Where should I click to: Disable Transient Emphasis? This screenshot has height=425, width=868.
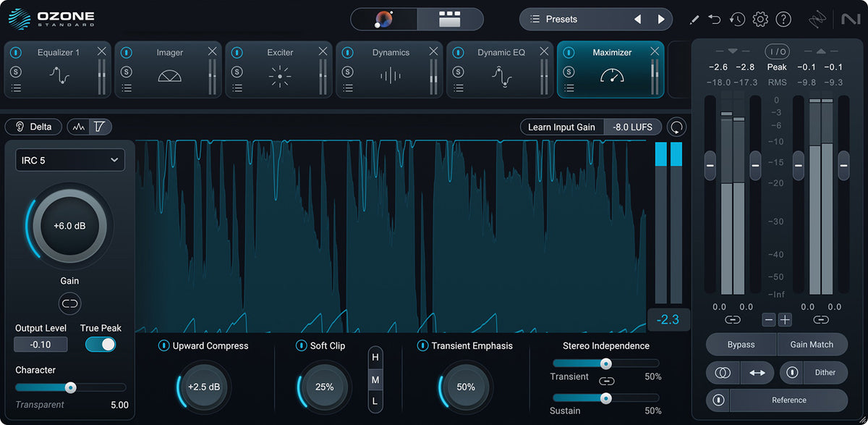(x=423, y=346)
